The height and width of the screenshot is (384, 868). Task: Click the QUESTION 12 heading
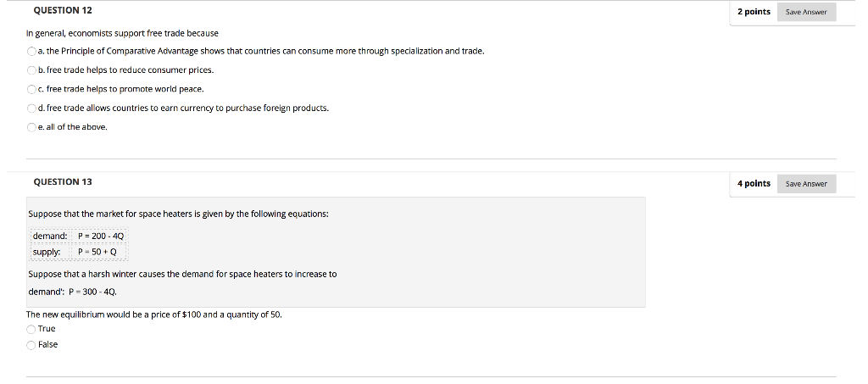(63, 10)
